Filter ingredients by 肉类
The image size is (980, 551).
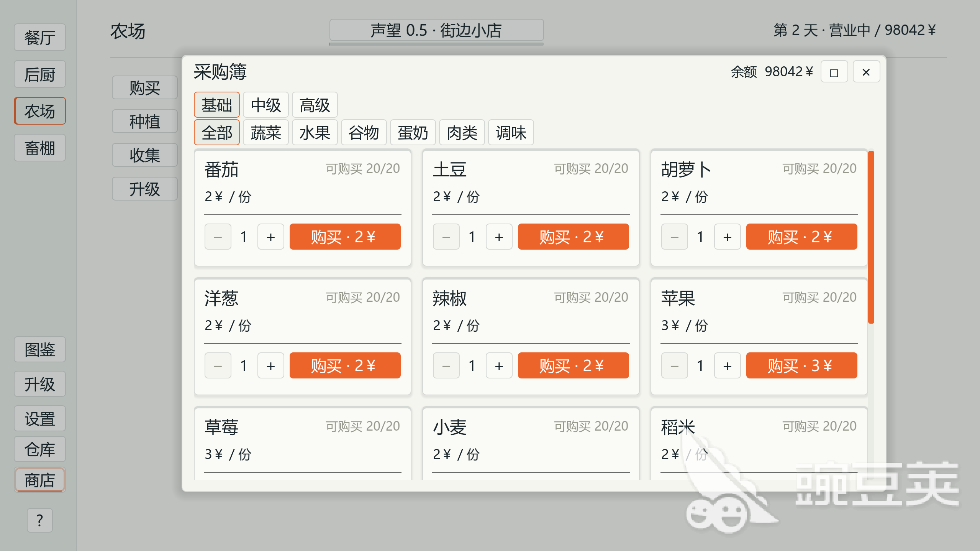pyautogui.click(x=462, y=133)
